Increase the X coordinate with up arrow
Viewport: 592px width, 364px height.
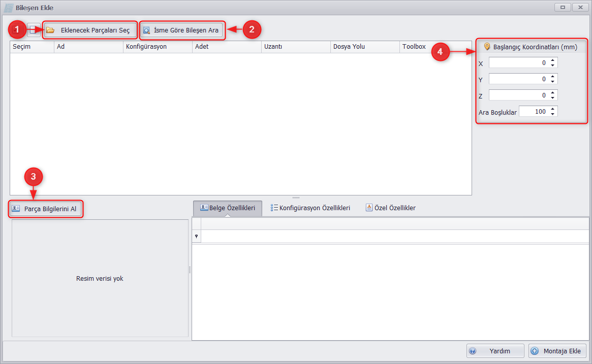click(x=553, y=60)
